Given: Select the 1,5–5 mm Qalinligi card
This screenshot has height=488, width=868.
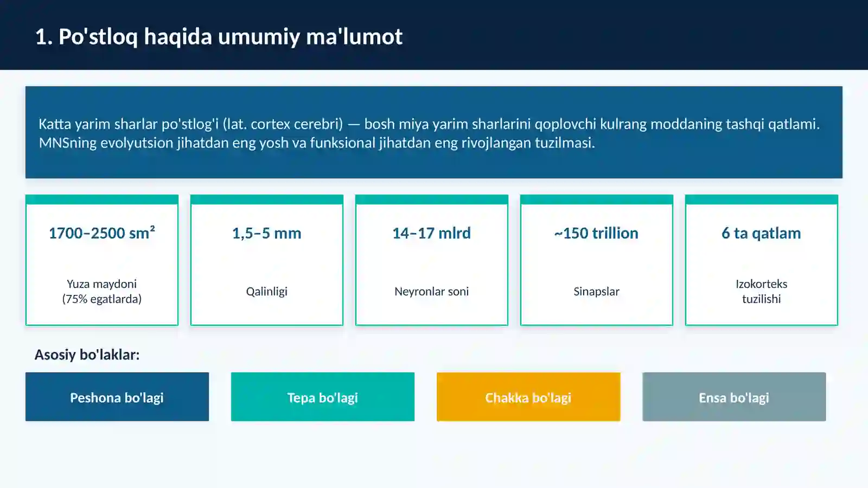Looking at the screenshot, I should tap(267, 260).
